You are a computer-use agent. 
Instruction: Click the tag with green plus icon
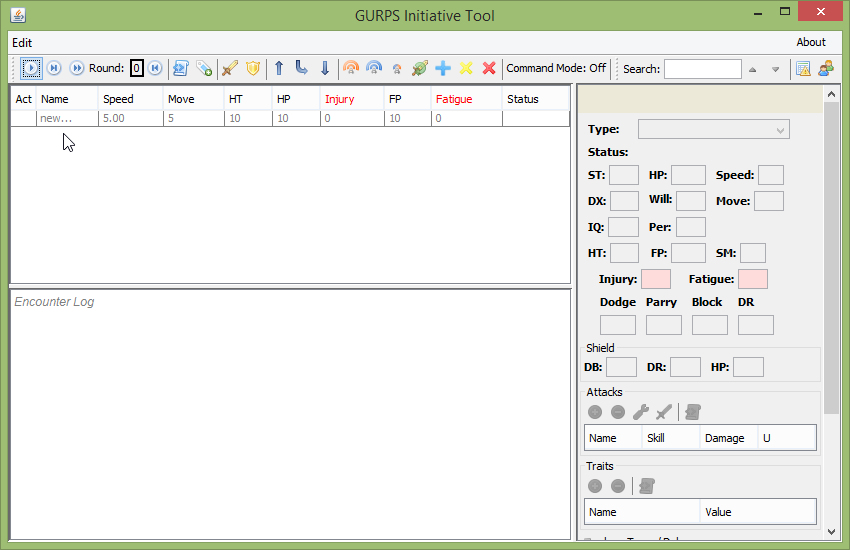click(204, 68)
